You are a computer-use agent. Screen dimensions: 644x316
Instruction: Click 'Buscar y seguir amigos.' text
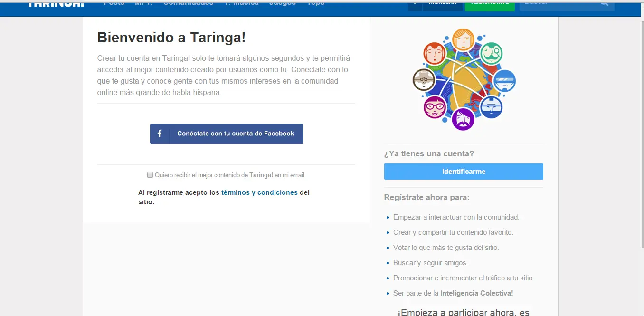pos(430,263)
